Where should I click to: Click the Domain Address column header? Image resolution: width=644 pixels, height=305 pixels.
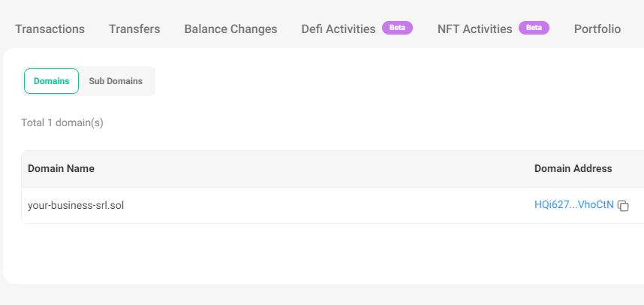pyautogui.click(x=573, y=168)
